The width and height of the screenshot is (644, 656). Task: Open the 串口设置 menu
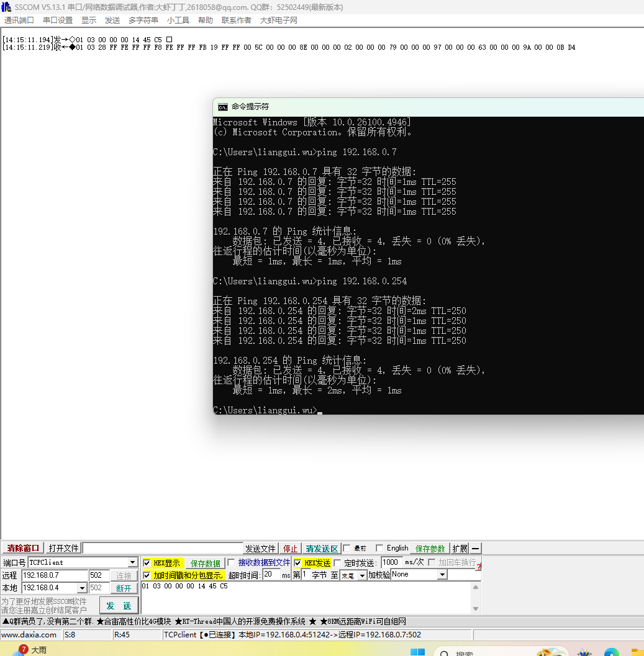(x=58, y=20)
